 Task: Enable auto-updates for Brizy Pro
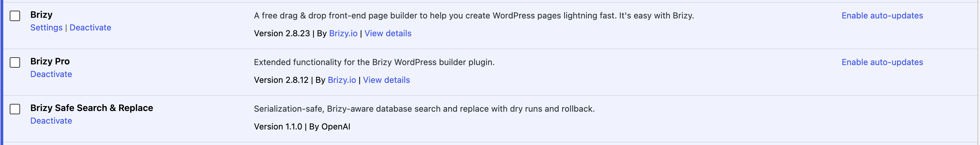coord(882,62)
